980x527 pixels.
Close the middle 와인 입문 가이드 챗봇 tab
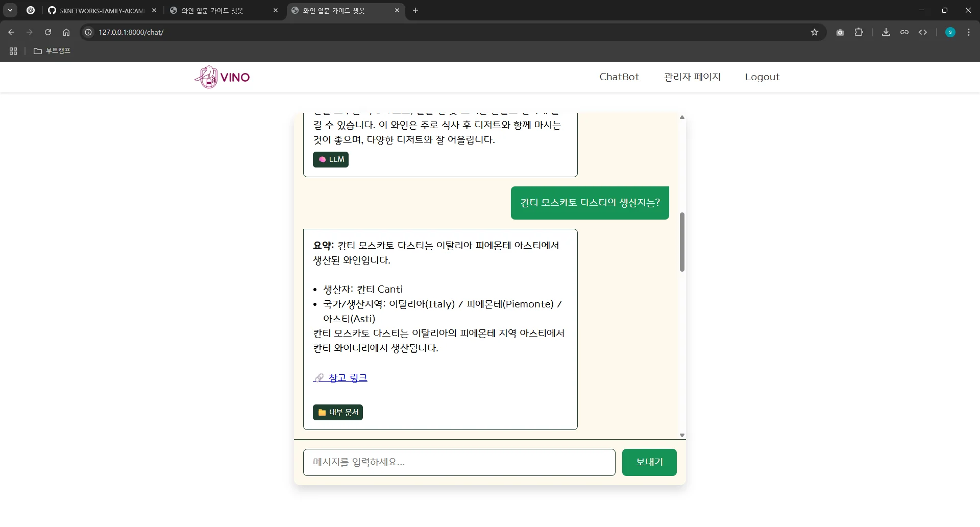276,10
